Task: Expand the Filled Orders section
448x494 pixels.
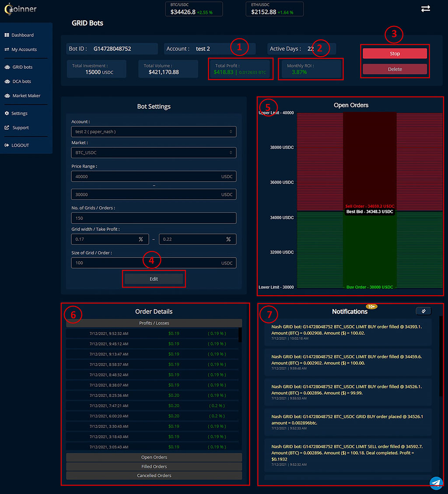Action: coord(154,466)
